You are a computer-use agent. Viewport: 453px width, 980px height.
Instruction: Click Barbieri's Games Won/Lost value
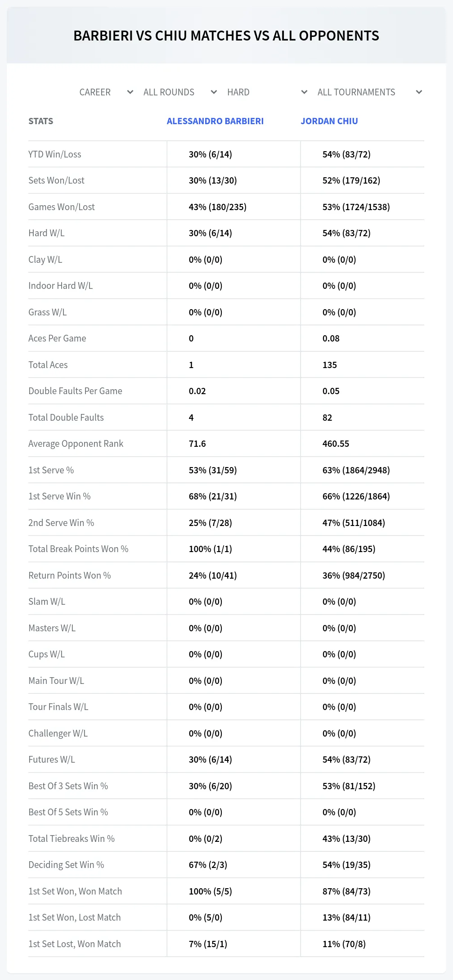click(218, 207)
